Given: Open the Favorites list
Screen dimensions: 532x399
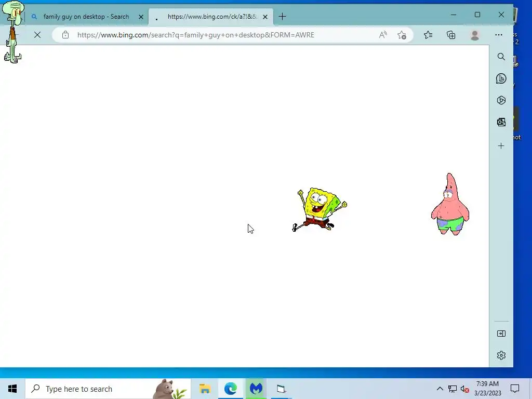Looking at the screenshot, I should coord(428,35).
